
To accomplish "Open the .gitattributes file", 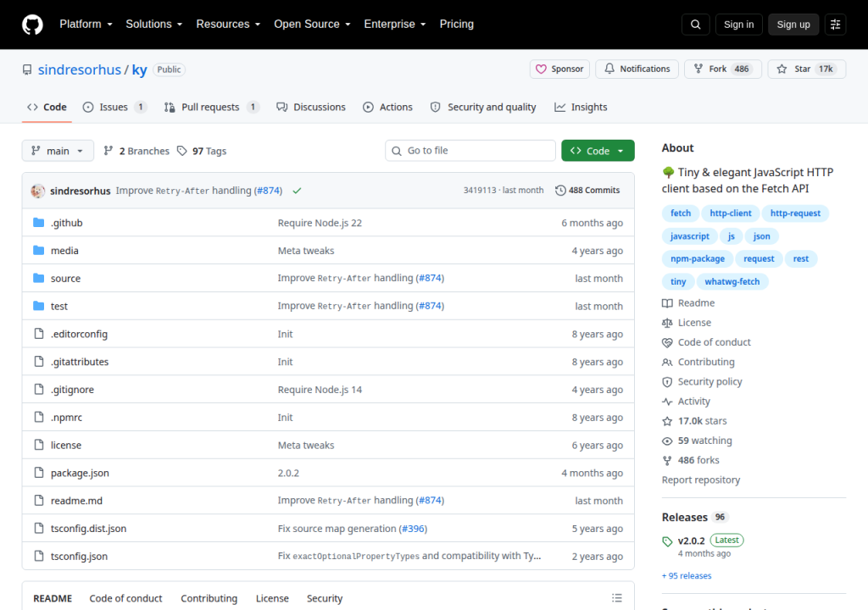I will point(80,362).
